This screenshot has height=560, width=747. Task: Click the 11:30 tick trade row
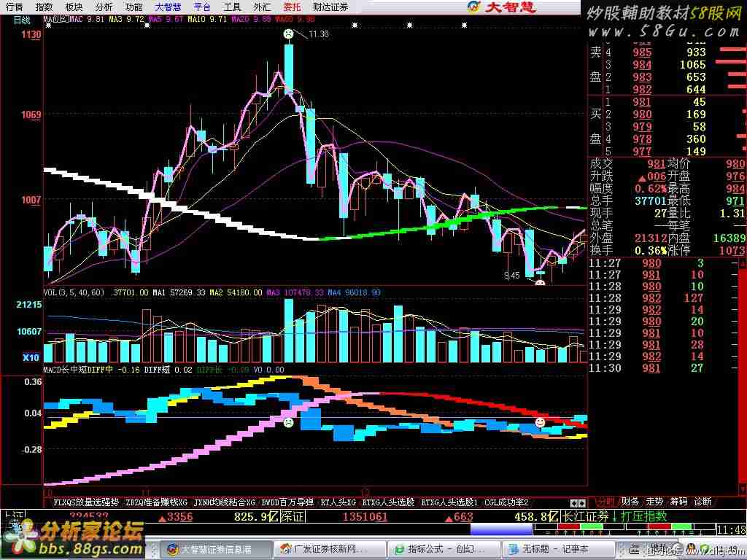(x=662, y=368)
